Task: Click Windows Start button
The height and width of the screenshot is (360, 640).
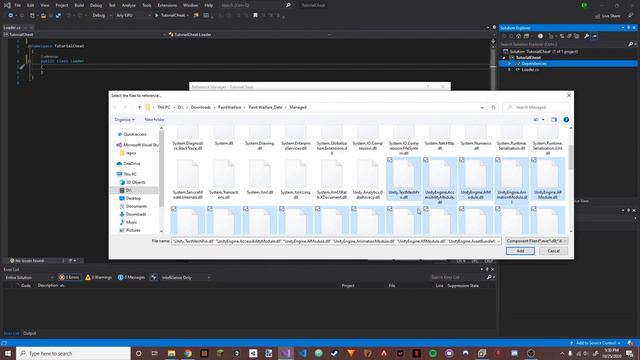Action: pyautogui.click(x=8, y=353)
